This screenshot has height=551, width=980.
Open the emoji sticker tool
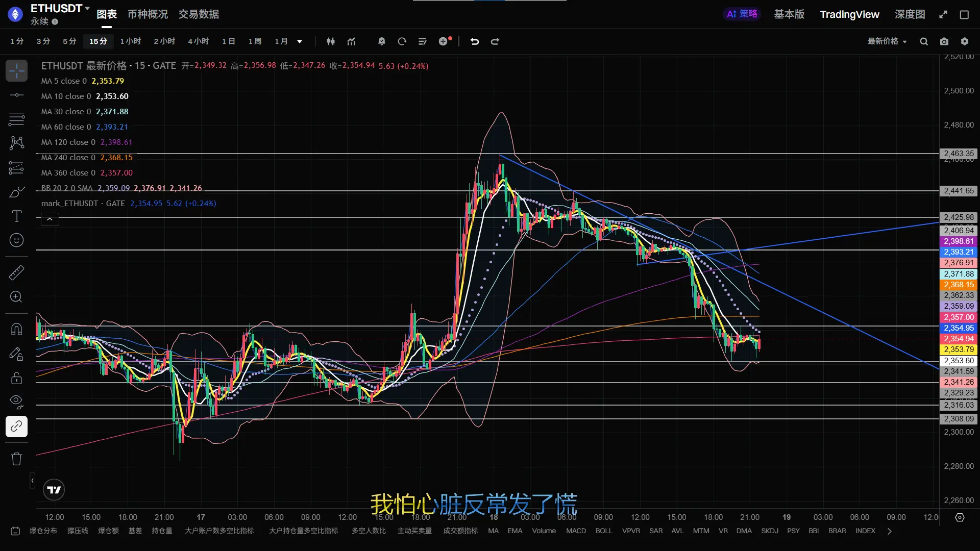tap(16, 240)
